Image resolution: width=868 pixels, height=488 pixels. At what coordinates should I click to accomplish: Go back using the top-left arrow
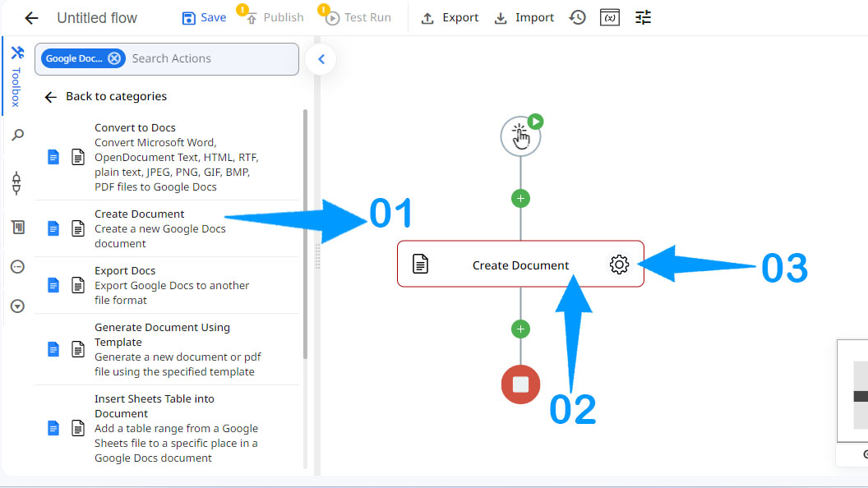tap(31, 18)
